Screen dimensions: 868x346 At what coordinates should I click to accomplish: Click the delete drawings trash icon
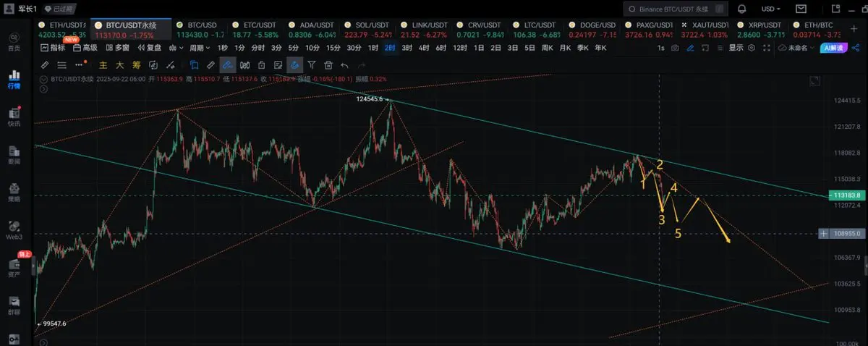[328, 64]
